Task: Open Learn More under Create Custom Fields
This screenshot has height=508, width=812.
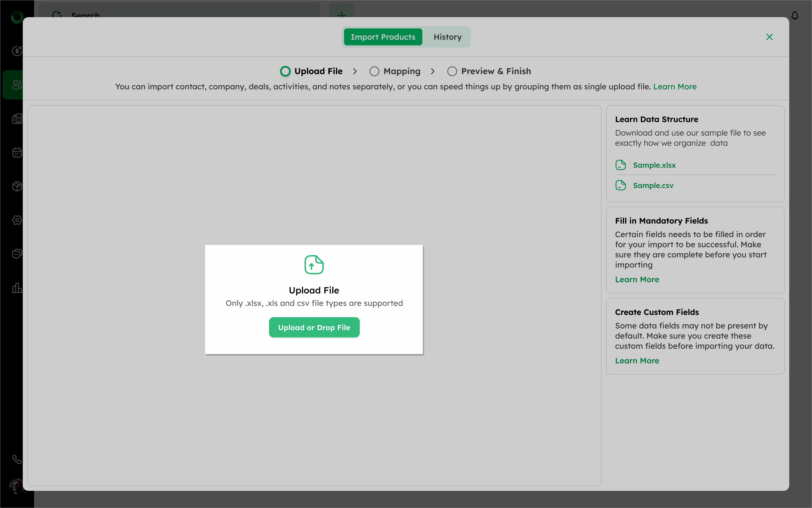Action: pos(637,361)
